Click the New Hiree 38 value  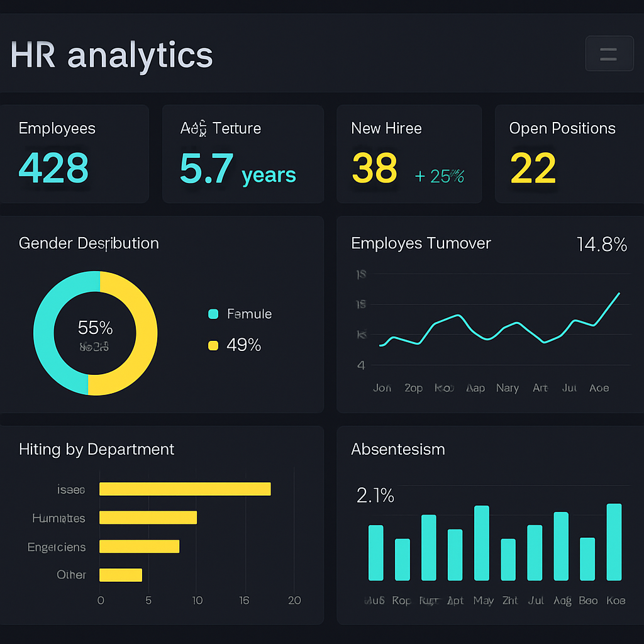pos(375,169)
